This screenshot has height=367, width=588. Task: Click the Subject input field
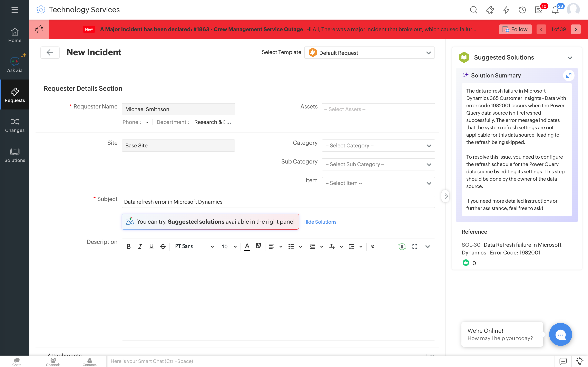click(x=278, y=202)
